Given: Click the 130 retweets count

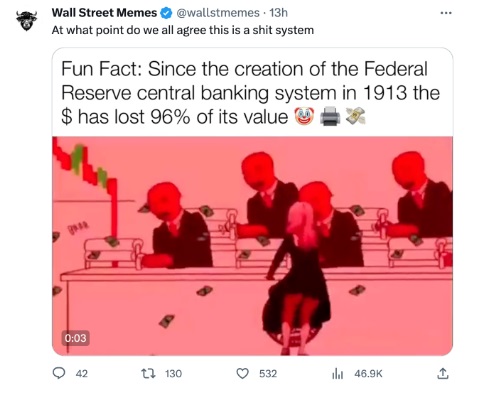Looking at the screenshot, I should 173,374.
